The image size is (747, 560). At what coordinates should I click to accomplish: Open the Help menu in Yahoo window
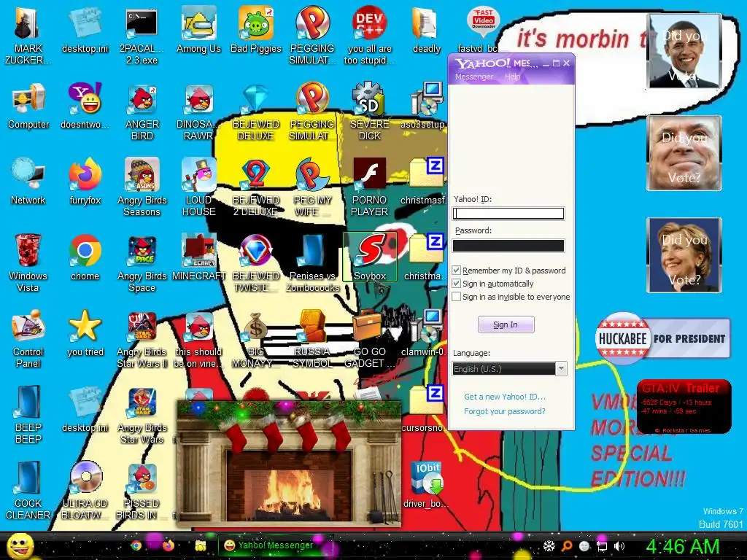(513, 77)
